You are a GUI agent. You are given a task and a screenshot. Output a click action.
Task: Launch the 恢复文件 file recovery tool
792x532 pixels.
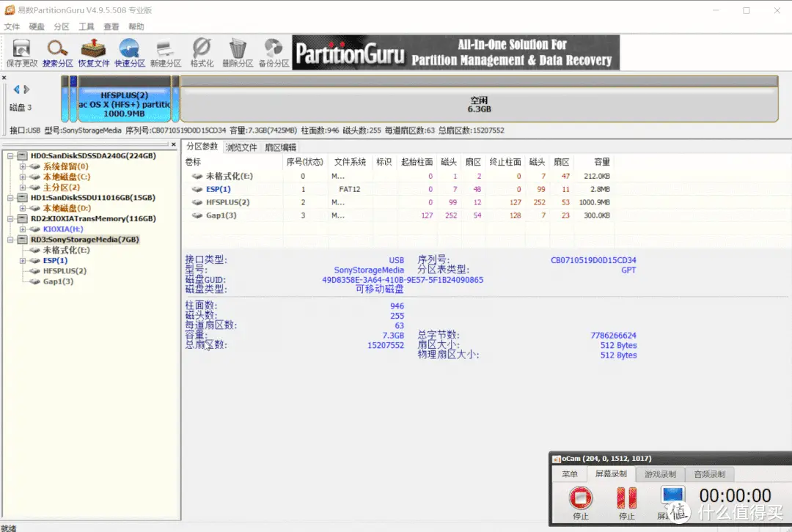click(x=93, y=53)
